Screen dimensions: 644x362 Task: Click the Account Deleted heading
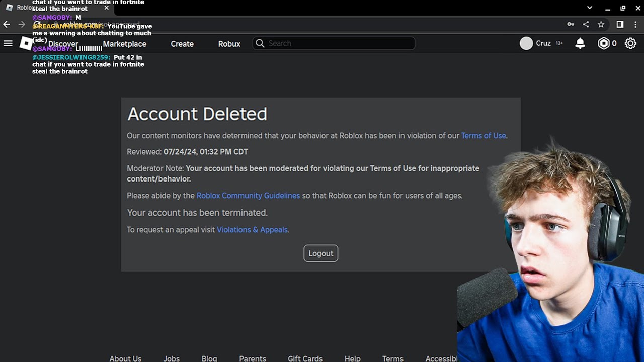tap(197, 114)
